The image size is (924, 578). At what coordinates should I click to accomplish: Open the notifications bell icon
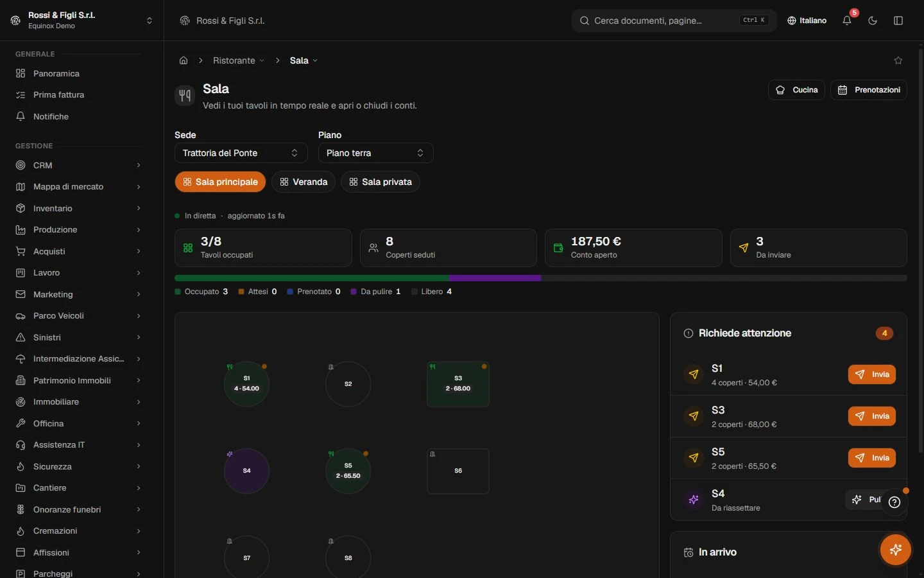(x=847, y=21)
